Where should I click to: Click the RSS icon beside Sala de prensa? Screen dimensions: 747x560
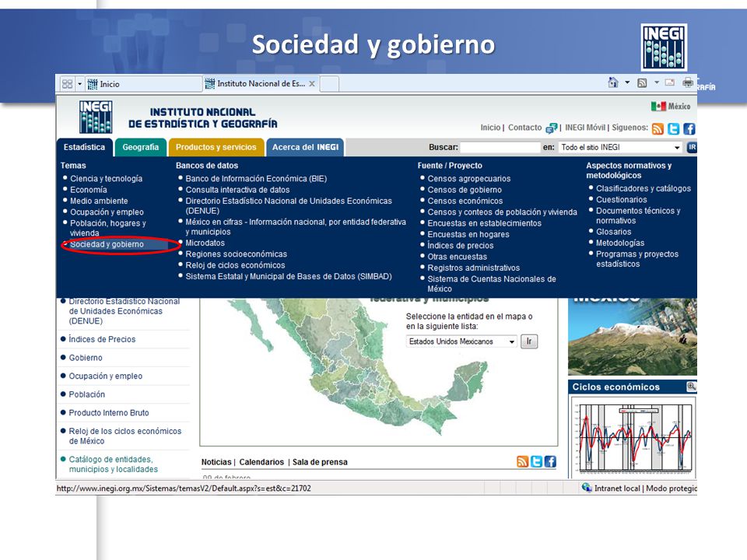pyautogui.click(x=523, y=461)
